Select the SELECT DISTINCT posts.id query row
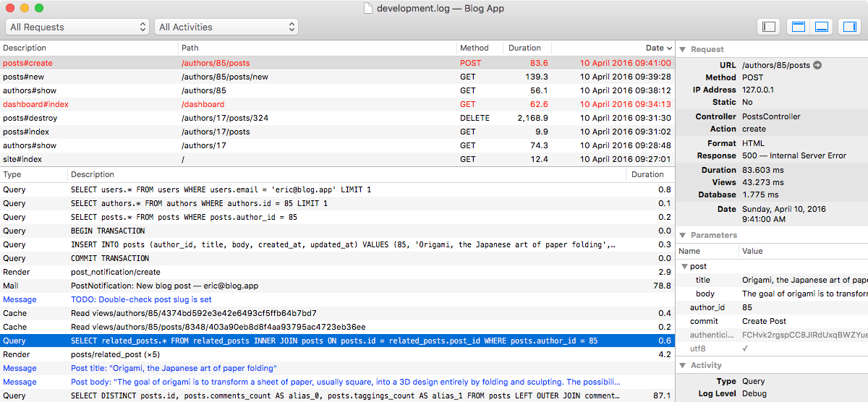 coord(337,395)
